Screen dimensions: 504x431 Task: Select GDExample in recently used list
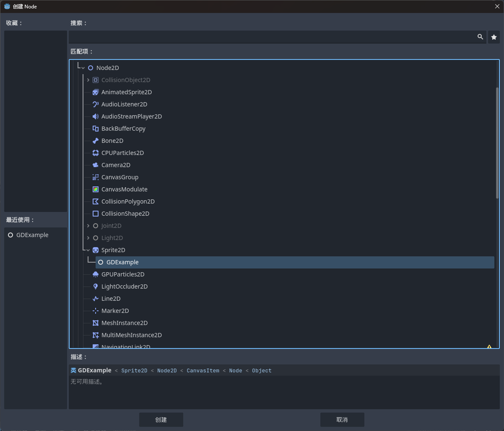32,235
